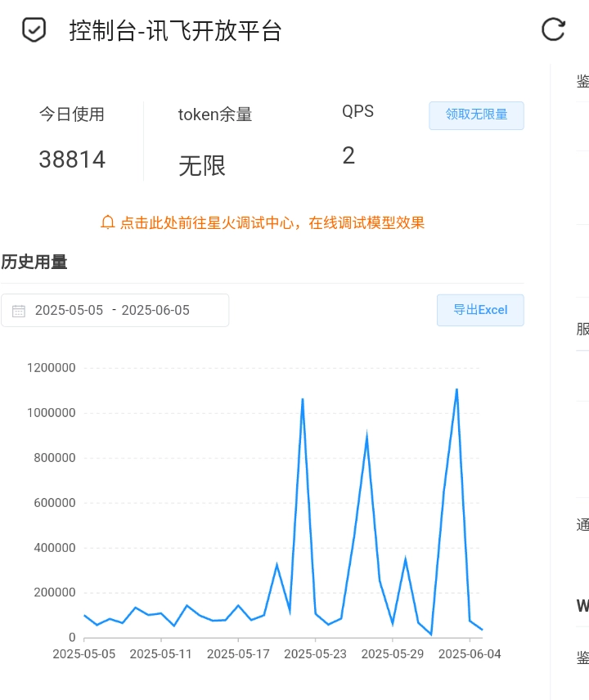Click the chart's highest peak near 2025-06-03
589x700 pixels.
(456, 389)
